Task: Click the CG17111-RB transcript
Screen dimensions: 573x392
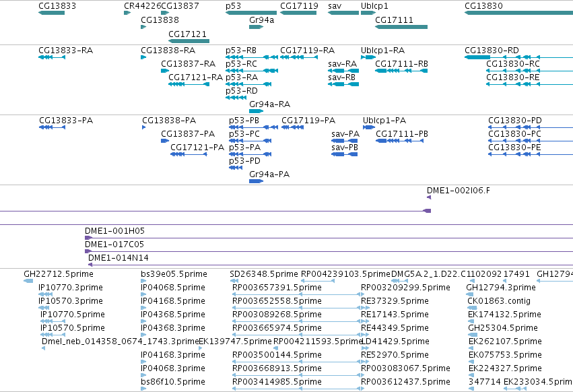Action: (401, 71)
